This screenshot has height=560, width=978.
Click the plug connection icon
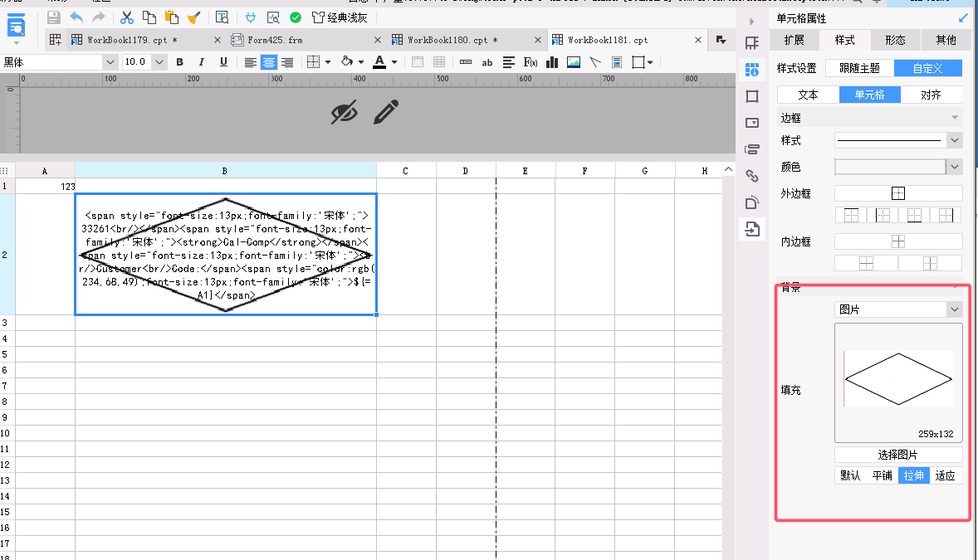pyautogui.click(x=251, y=17)
